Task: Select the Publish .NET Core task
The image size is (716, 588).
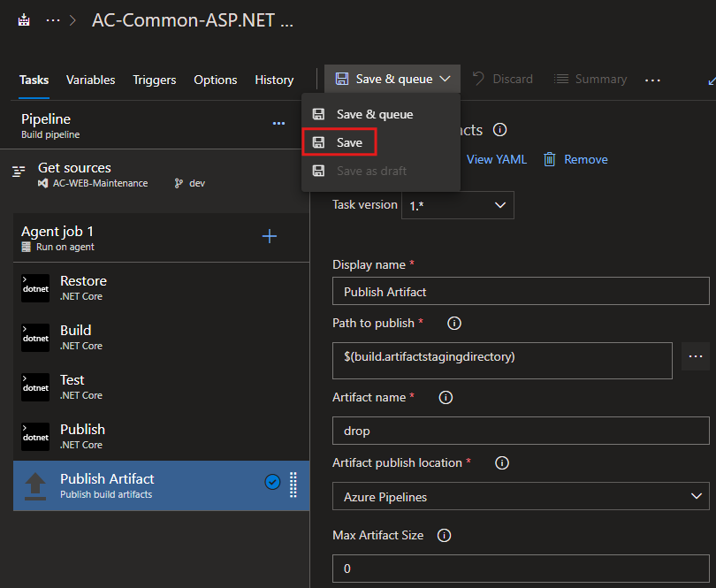Action: (x=161, y=436)
